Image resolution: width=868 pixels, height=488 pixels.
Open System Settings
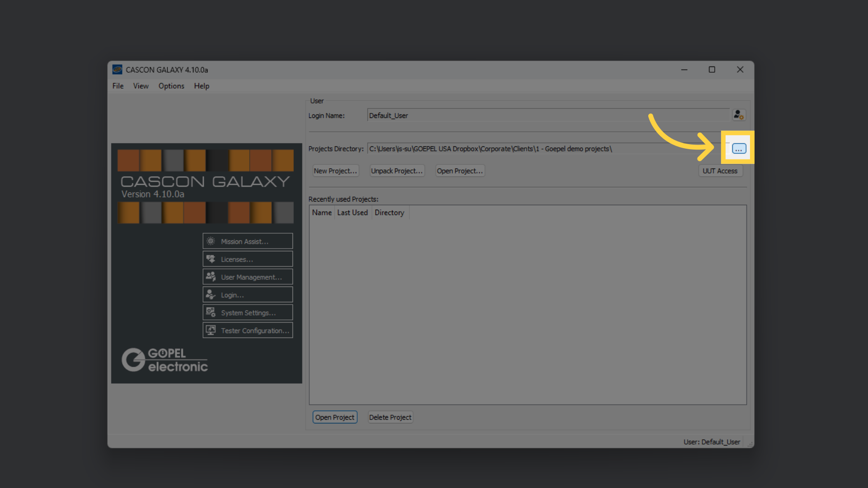(248, 313)
